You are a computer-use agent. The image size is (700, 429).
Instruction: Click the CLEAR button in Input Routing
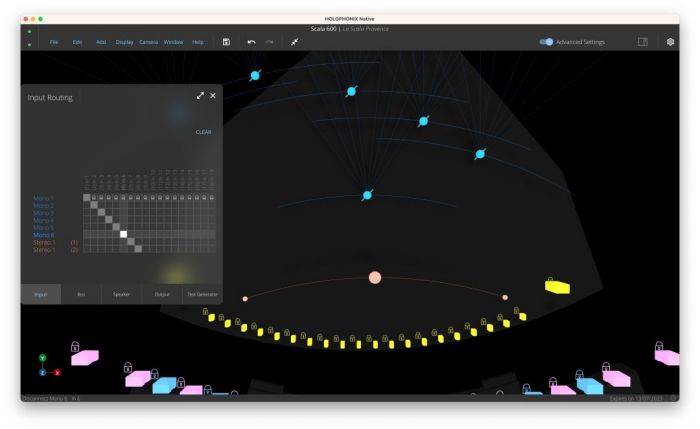[x=203, y=132]
